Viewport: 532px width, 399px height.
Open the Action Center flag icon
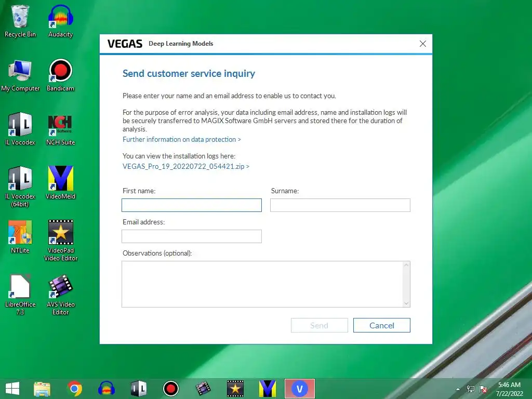pyautogui.click(x=483, y=389)
